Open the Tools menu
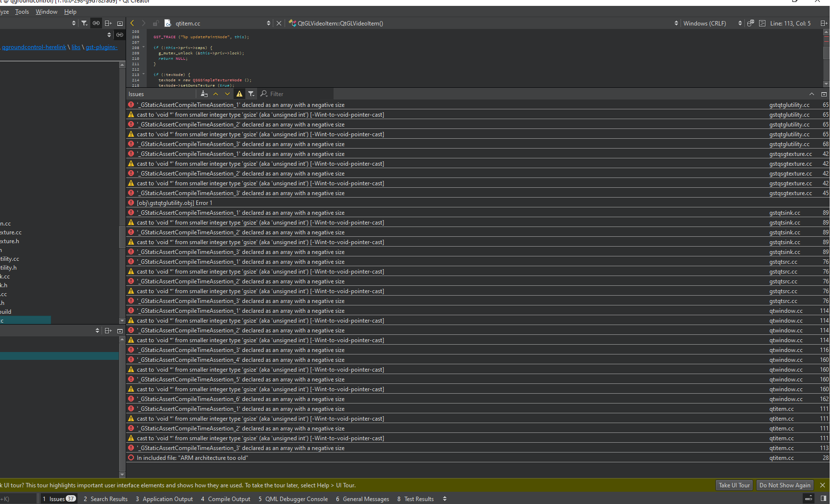 [x=22, y=12]
